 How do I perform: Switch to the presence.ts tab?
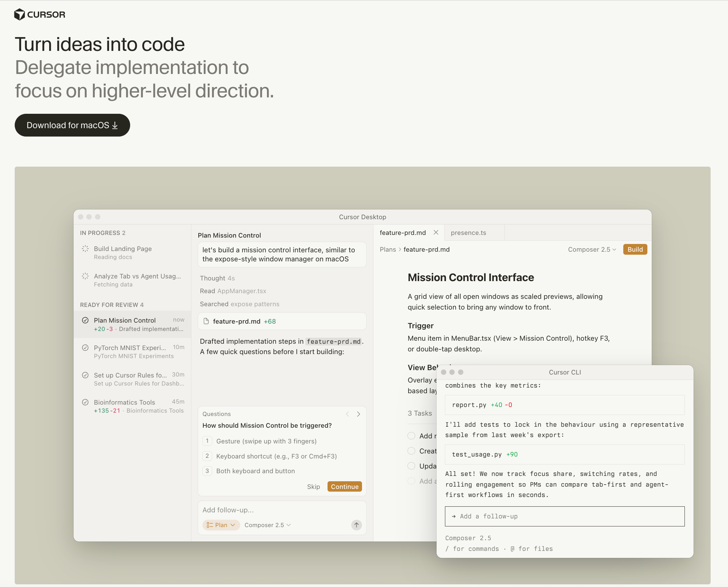point(474,233)
